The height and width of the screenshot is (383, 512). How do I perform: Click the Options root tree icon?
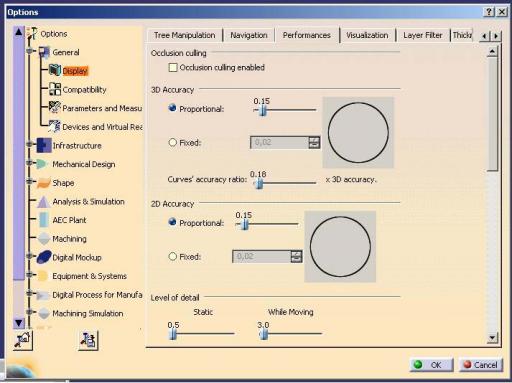[x=32, y=34]
